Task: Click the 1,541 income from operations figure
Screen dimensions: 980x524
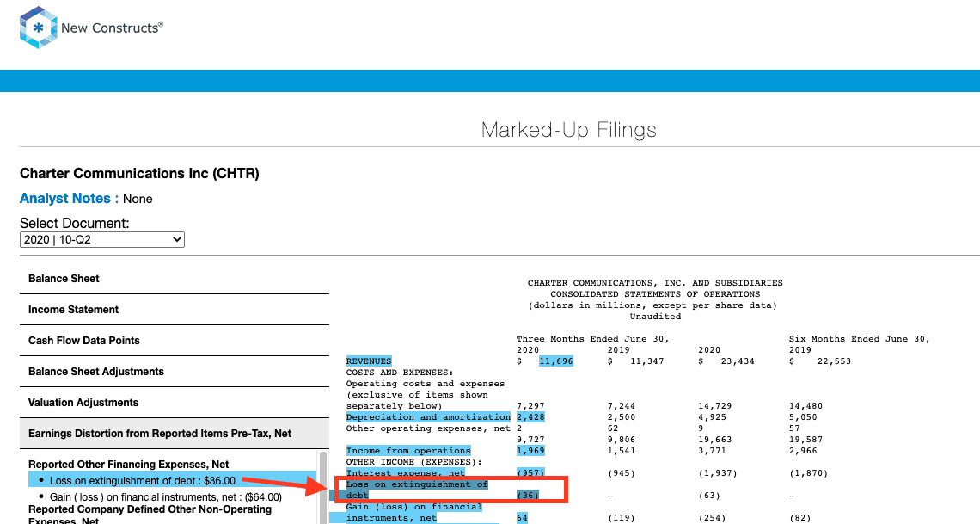Action: click(622, 451)
